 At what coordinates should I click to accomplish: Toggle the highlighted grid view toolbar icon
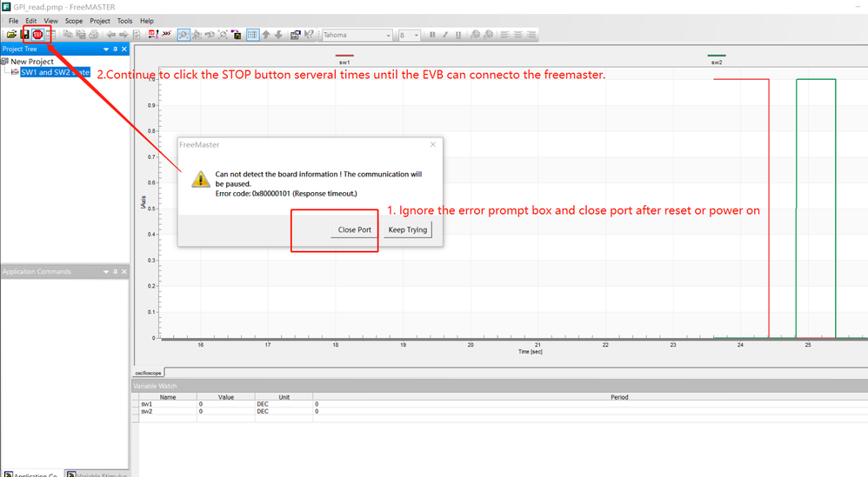252,35
